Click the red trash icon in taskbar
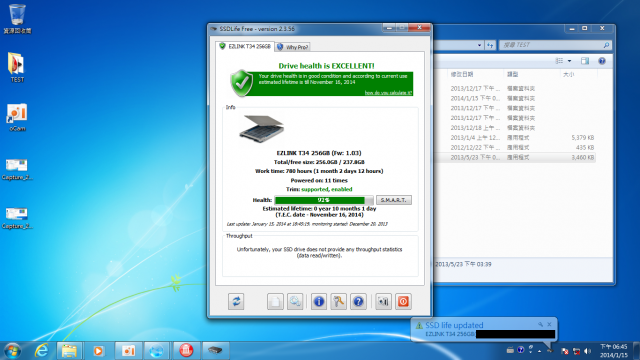 186,350
